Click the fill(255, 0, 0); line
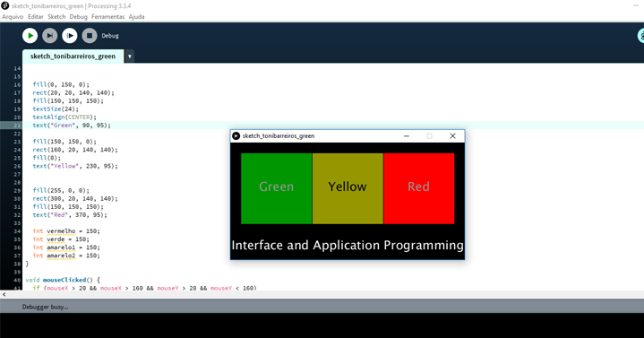Screen dimensions: 644x338 point(61,190)
